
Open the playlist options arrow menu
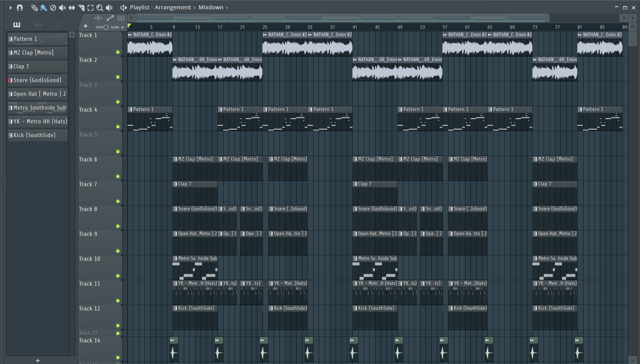10,8
